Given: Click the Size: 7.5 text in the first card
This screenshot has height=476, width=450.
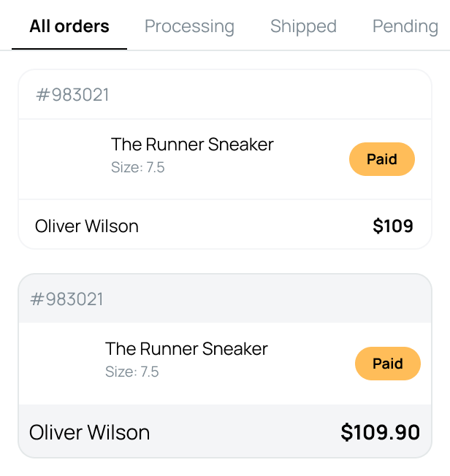Looking at the screenshot, I should (x=138, y=168).
